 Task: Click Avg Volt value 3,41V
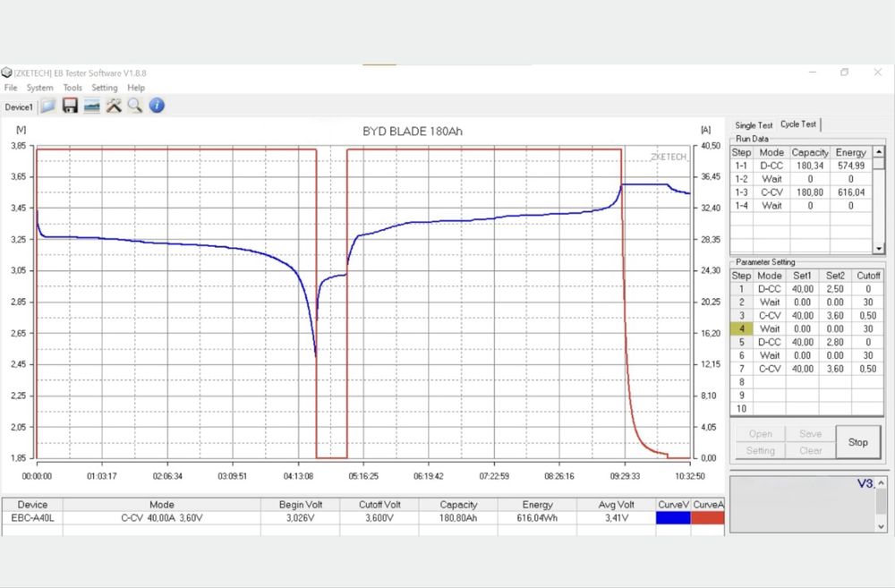point(617,518)
